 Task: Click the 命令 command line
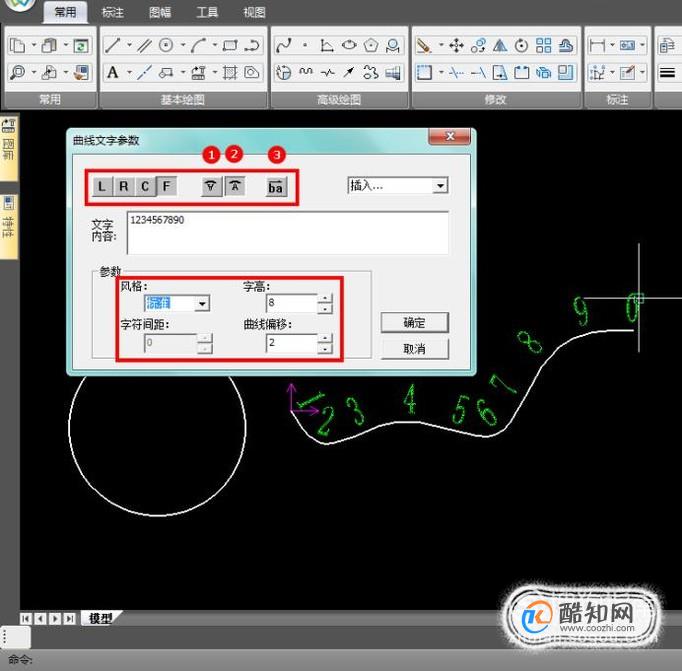click(x=341, y=660)
